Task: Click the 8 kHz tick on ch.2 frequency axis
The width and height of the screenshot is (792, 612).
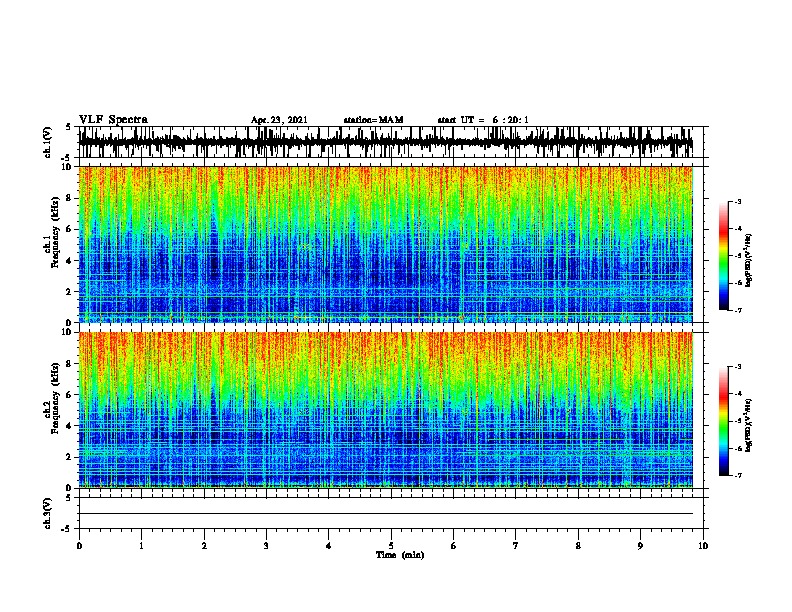Action: (x=70, y=364)
